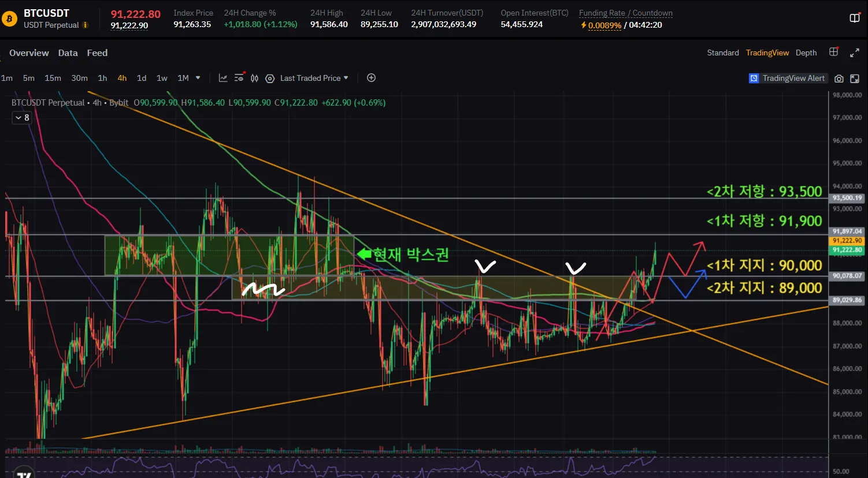Open the Data tab
Screen dimensions: 868x478
(x=68, y=53)
